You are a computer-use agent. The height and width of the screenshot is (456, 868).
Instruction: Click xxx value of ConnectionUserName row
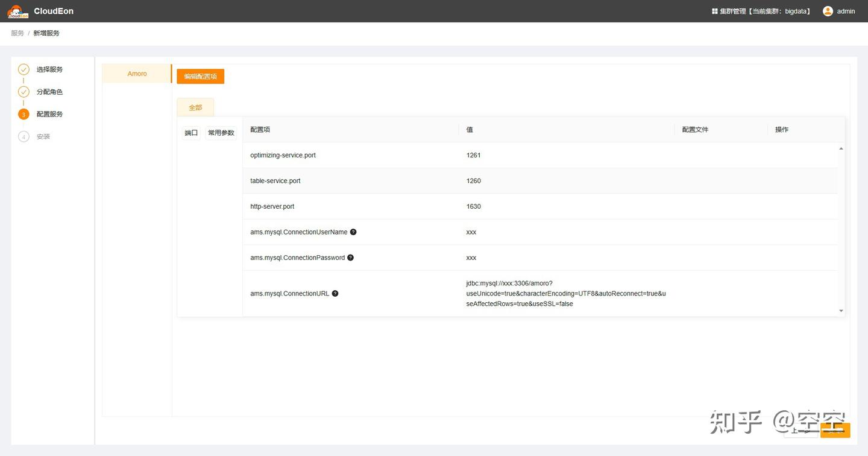click(x=471, y=232)
